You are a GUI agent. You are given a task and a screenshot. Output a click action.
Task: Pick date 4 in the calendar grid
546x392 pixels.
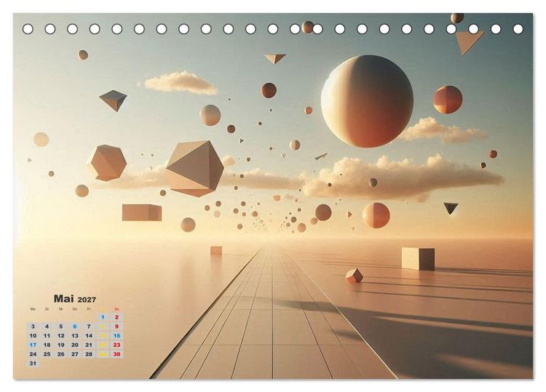point(47,327)
